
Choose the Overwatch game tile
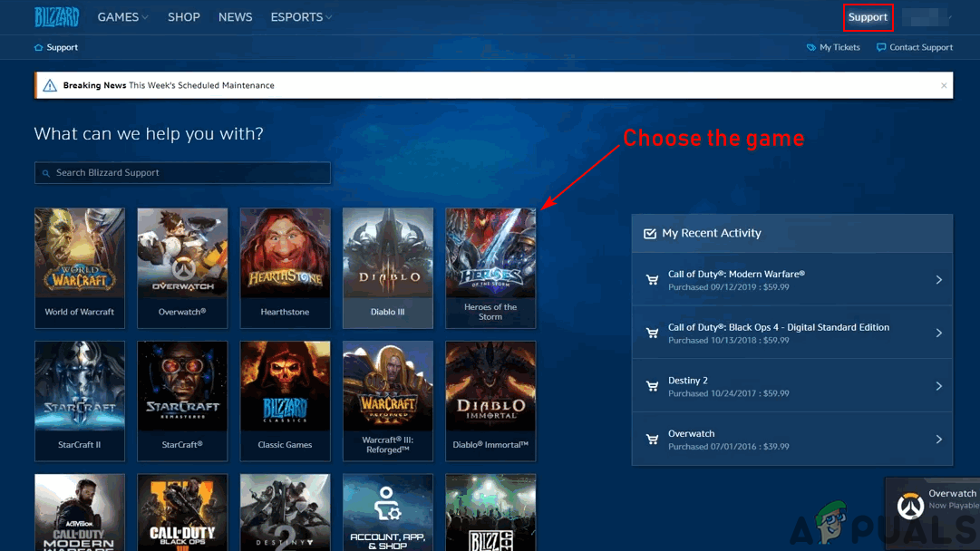coord(182,268)
